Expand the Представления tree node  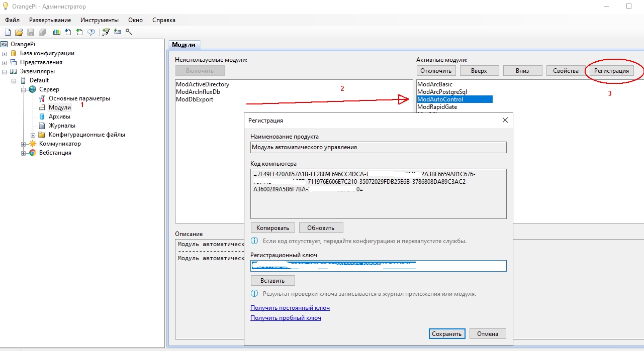(5, 63)
